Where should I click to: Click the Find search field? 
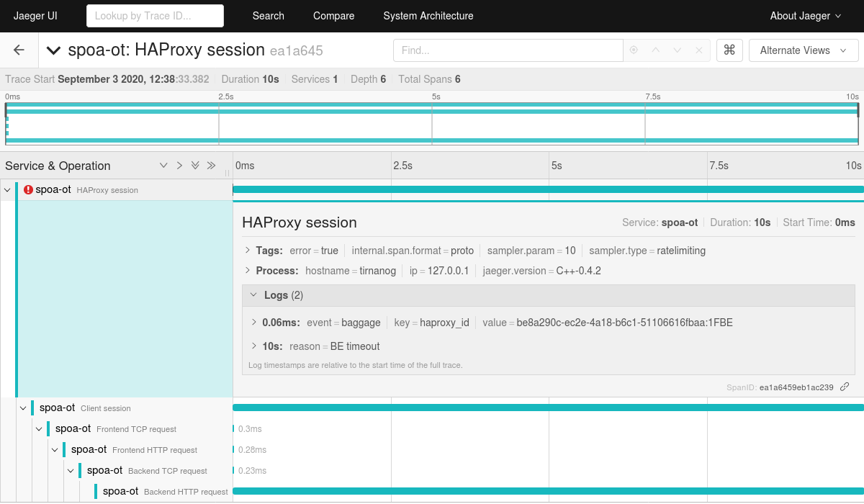(x=508, y=50)
